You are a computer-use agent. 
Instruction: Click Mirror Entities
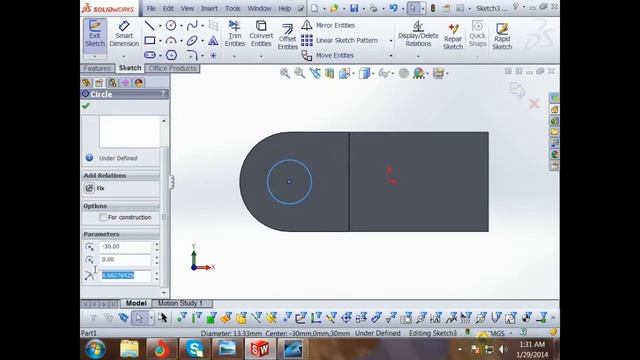tap(329, 25)
